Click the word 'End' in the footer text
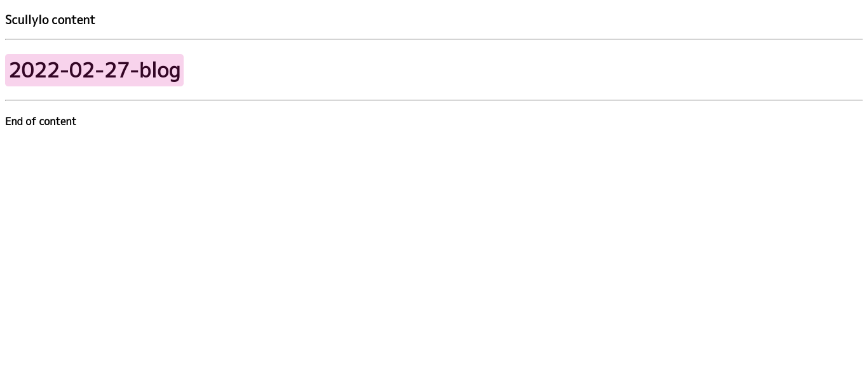868x390 pixels. 14,121
